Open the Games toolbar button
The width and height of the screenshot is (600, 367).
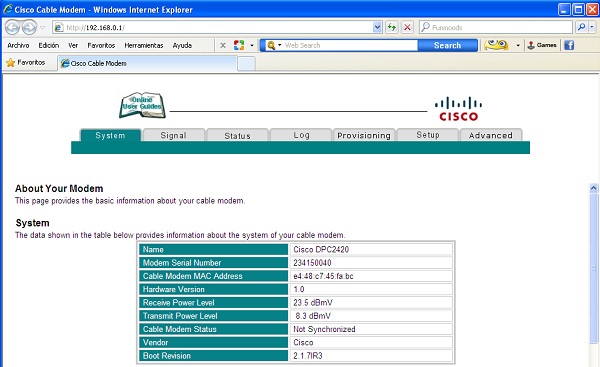541,45
